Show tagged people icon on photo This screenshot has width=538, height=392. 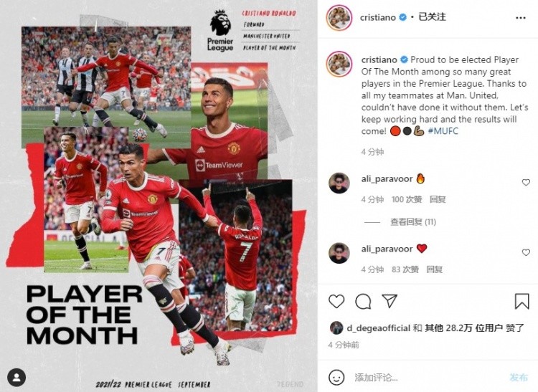click(16, 378)
